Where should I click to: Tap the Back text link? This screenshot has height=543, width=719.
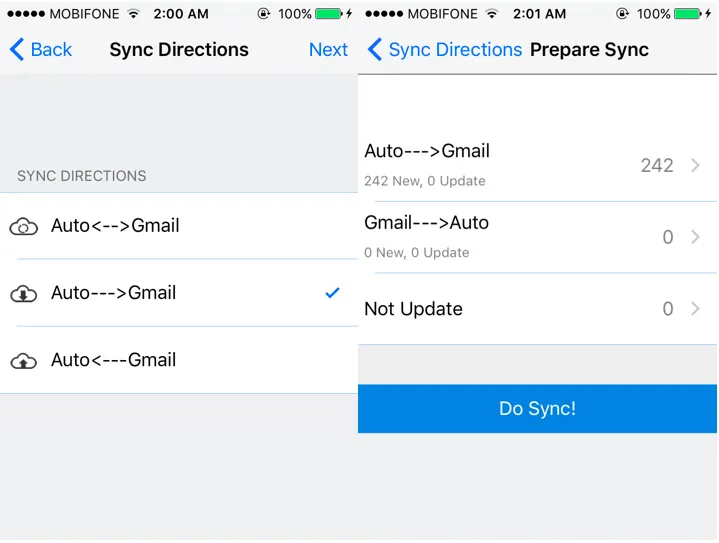(x=51, y=50)
